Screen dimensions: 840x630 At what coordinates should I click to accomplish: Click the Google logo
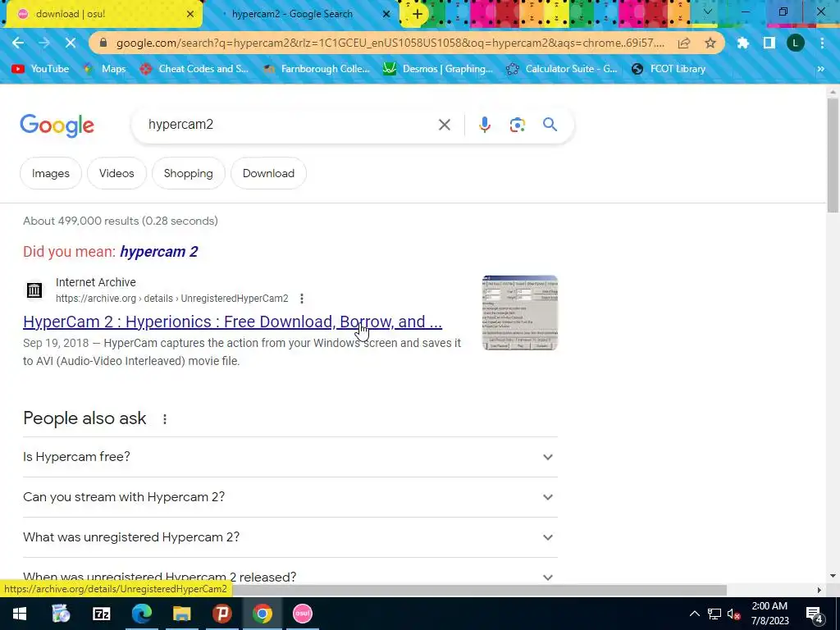57,126
